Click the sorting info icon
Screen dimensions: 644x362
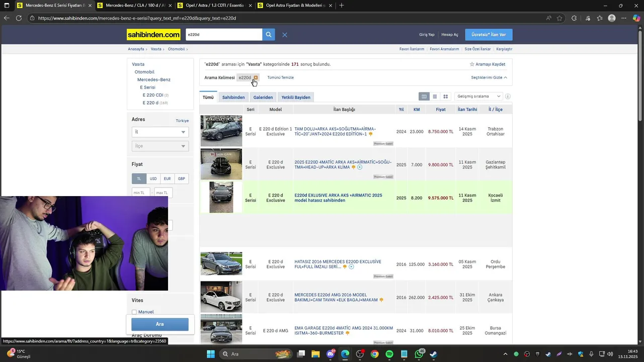pyautogui.click(x=508, y=97)
